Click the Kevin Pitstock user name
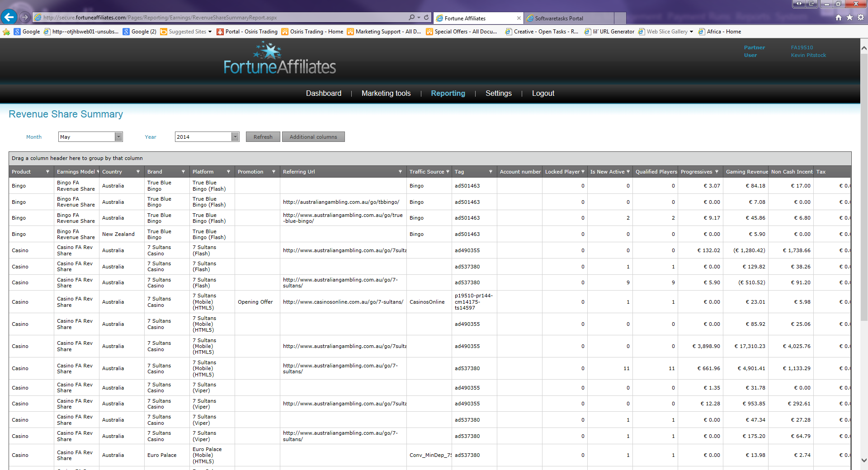Viewport: 868px width, 470px height. coord(808,55)
